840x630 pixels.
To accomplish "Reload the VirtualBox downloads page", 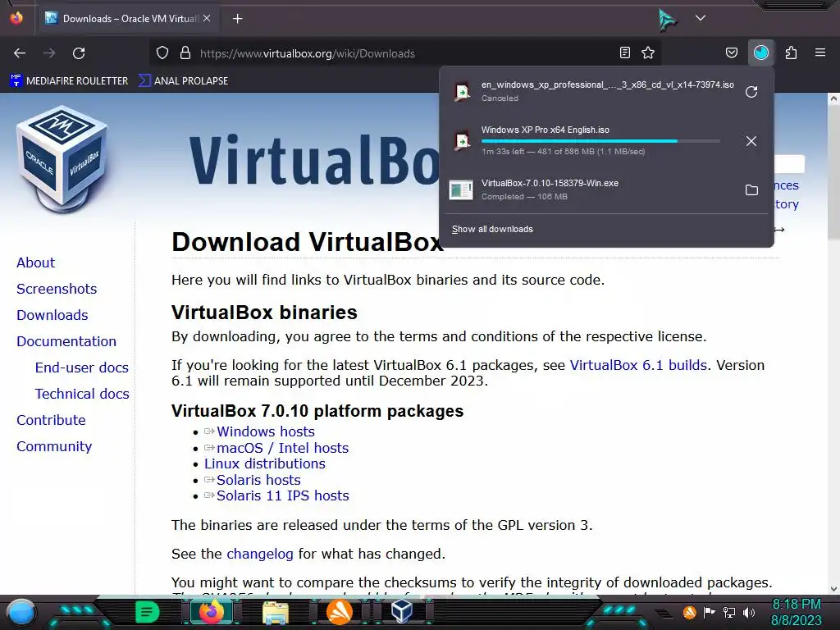I will [x=79, y=53].
